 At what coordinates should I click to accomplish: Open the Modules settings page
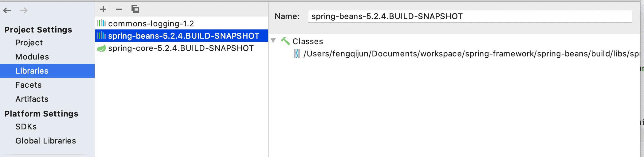point(32,57)
